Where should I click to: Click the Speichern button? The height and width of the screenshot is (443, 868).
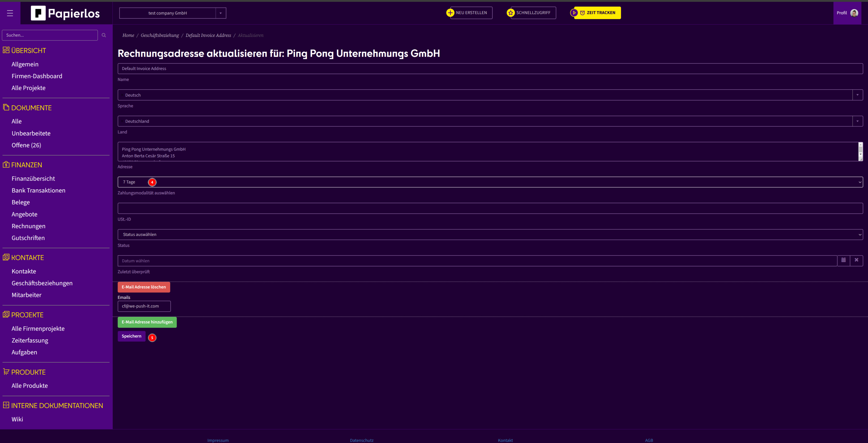[131, 336]
